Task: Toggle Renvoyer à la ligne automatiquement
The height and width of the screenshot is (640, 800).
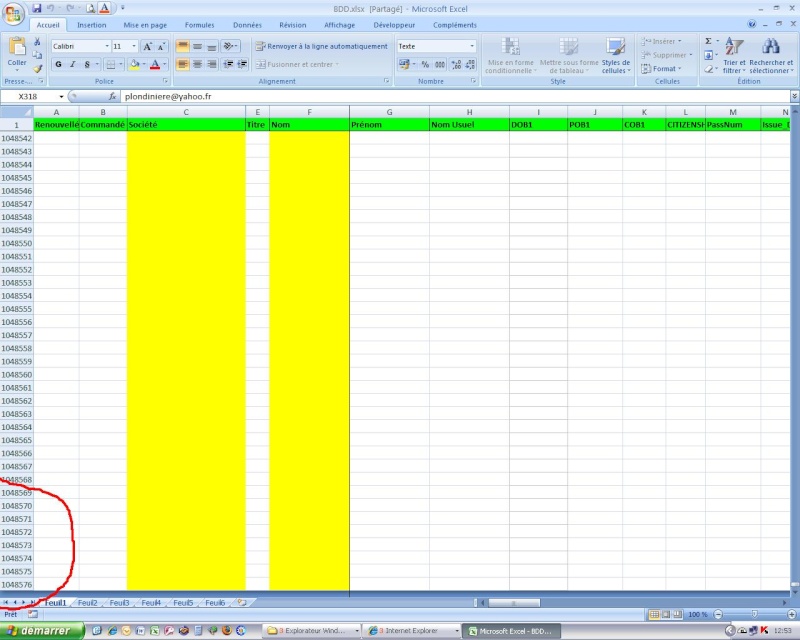Action: coord(320,46)
